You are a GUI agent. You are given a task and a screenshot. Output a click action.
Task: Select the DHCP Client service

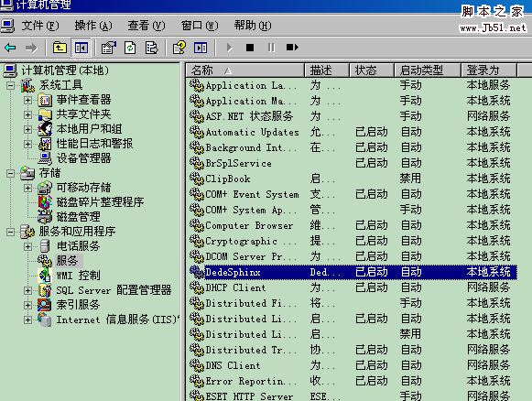(x=353, y=287)
